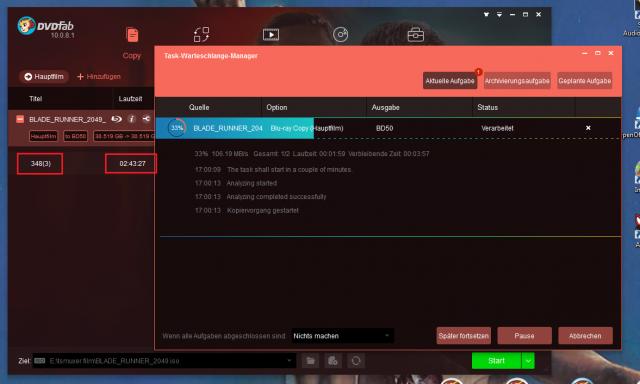Screen dimensions: 640x384
Task: Click the Laufzeit column header
Action: coord(131,99)
